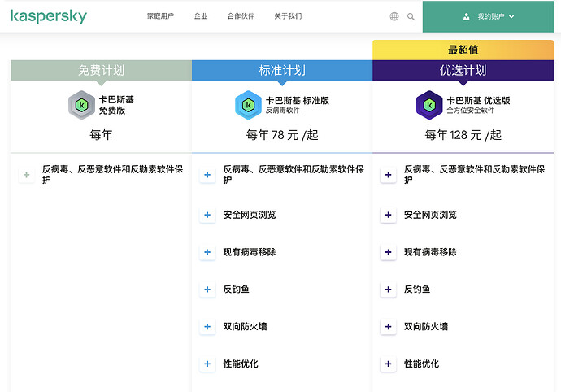The width and height of the screenshot is (561, 392).
Task: Expand 安全网页浏览 in the 标准计划 column
Action: (x=207, y=215)
